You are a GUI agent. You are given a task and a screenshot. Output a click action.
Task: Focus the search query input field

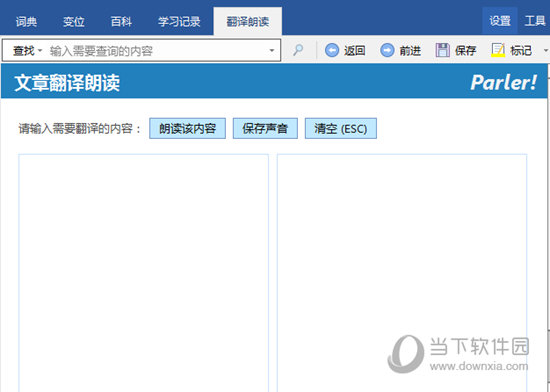pos(157,51)
